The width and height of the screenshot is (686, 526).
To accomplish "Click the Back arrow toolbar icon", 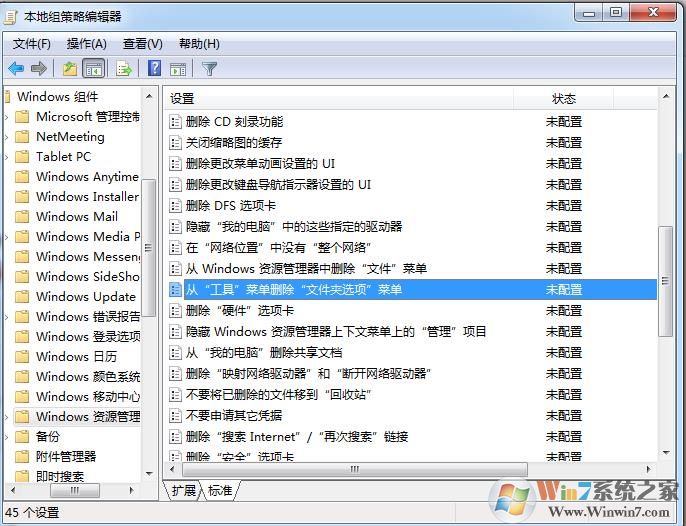I will (x=16, y=69).
